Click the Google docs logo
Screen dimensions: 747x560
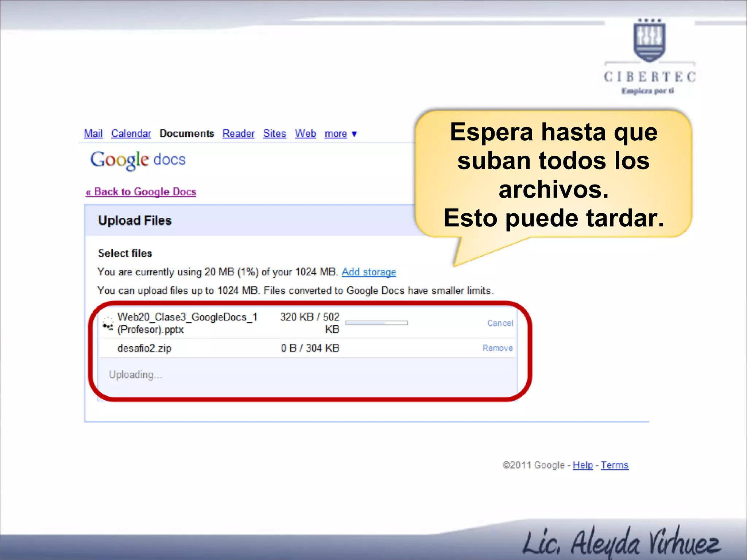(x=138, y=160)
